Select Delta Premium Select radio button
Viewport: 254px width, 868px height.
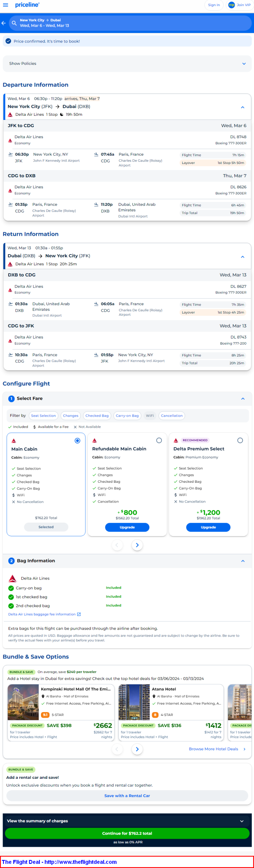pyautogui.click(x=240, y=440)
